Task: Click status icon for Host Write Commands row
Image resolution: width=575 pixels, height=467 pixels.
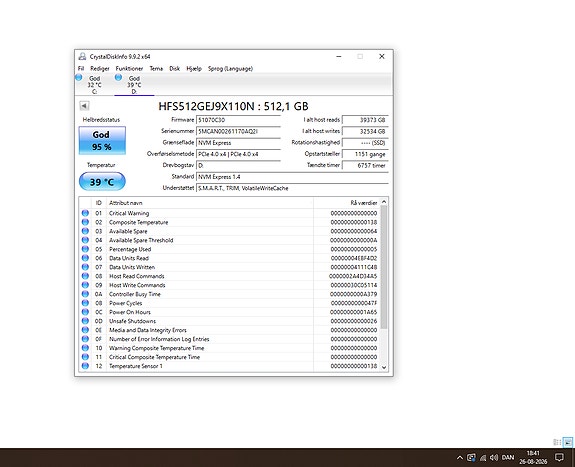Action: click(x=85, y=285)
